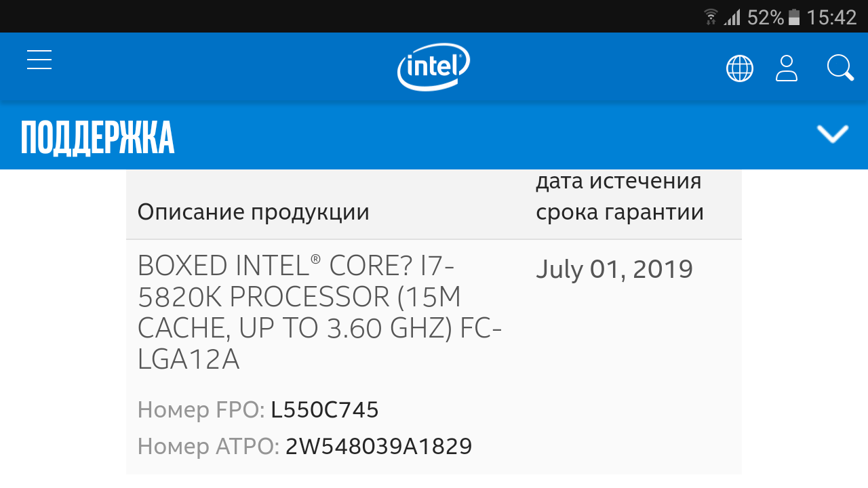Click the search magnifier icon
The width and height of the screenshot is (868, 488).
[x=840, y=68]
